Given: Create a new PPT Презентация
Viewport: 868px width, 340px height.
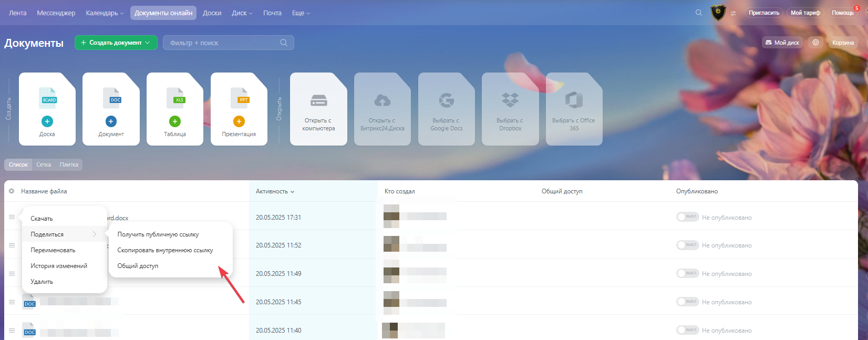Looking at the screenshot, I should [239, 121].
